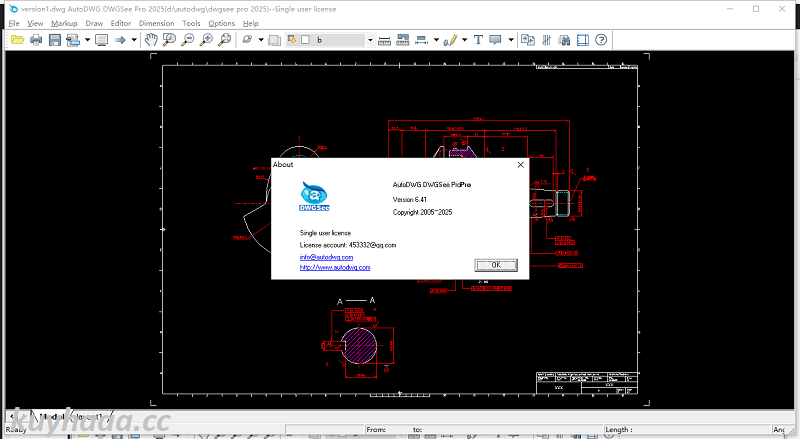The height and width of the screenshot is (439, 800).
Task: Expand the export icon's dropdown arrow
Action: (87, 40)
